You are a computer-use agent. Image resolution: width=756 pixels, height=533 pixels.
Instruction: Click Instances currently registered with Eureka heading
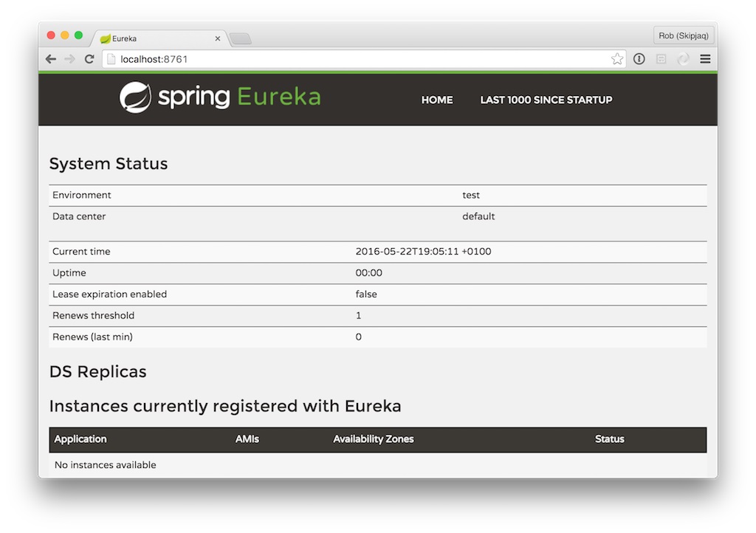225,406
